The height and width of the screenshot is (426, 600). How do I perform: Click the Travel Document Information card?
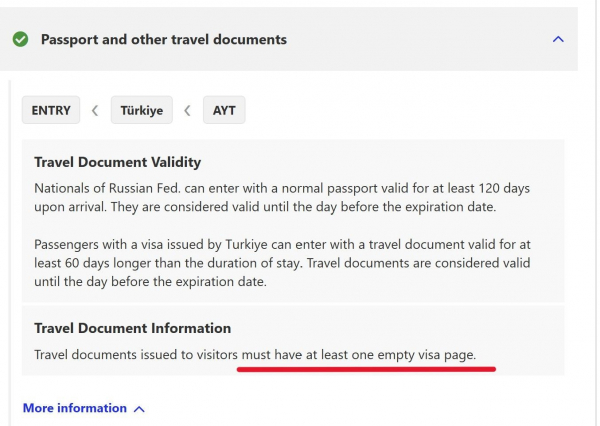[x=293, y=340]
